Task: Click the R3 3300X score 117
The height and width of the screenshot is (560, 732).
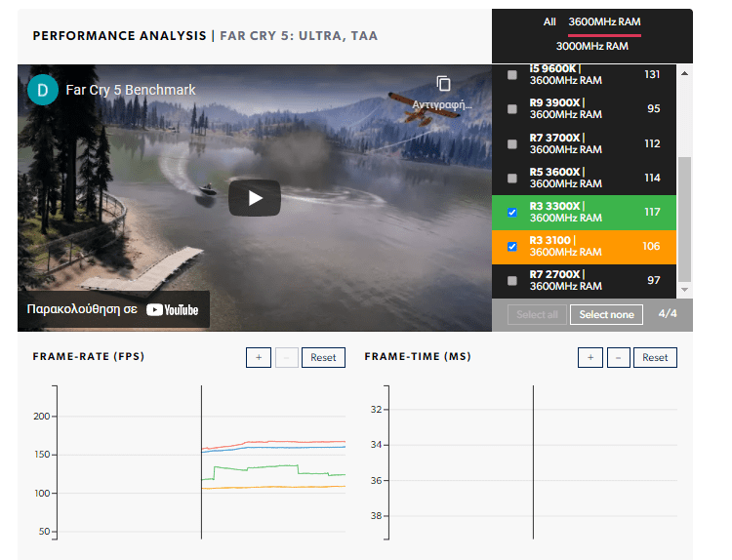Action: click(x=652, y=212)
